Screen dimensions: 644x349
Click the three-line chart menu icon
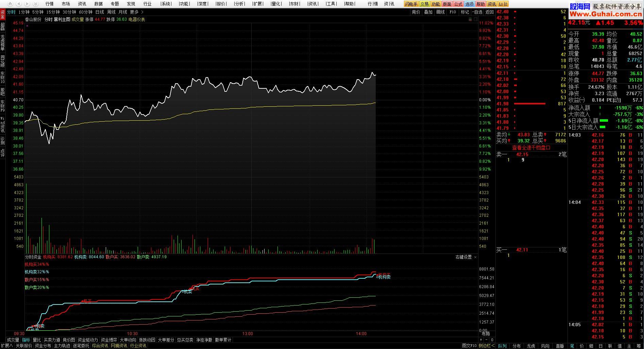click(x=470, y=19)
